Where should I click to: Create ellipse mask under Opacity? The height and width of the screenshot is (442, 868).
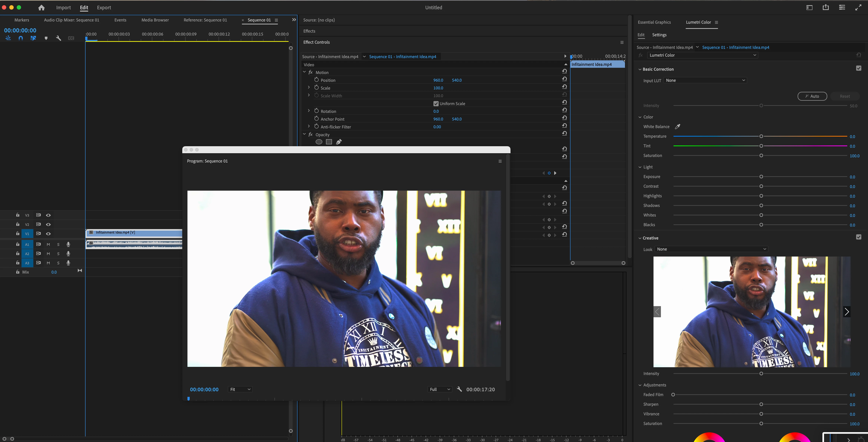coord(319,142)
